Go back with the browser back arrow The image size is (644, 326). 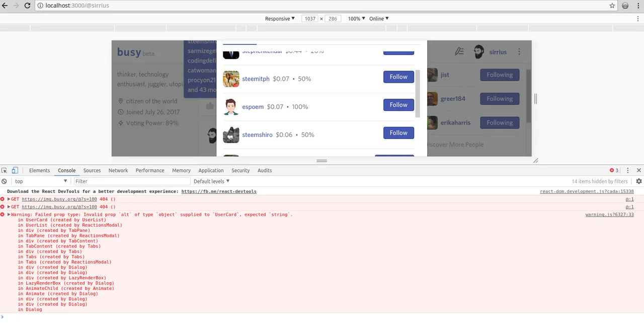(x=5, y=6)
